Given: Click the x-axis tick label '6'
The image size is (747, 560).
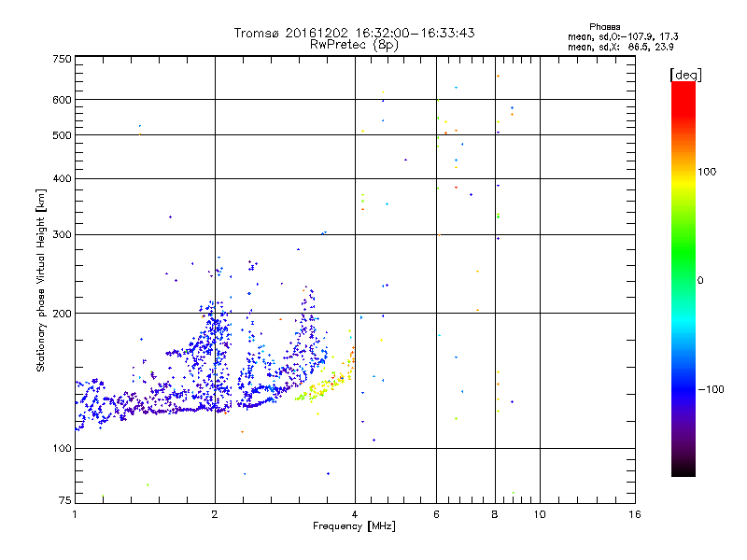Looking at the screenshot, I should (x=436, y=514).
